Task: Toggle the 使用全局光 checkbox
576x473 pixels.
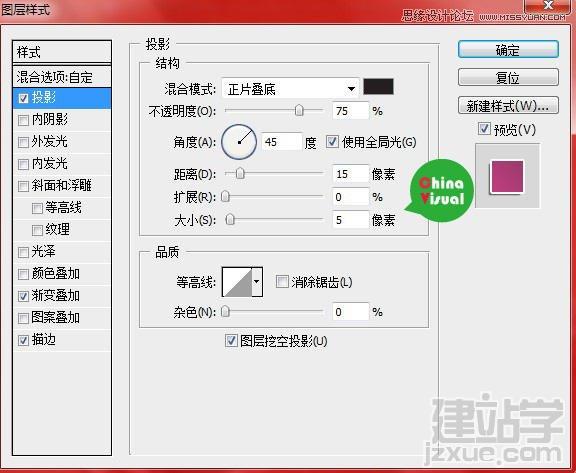Action: point(332,142)
